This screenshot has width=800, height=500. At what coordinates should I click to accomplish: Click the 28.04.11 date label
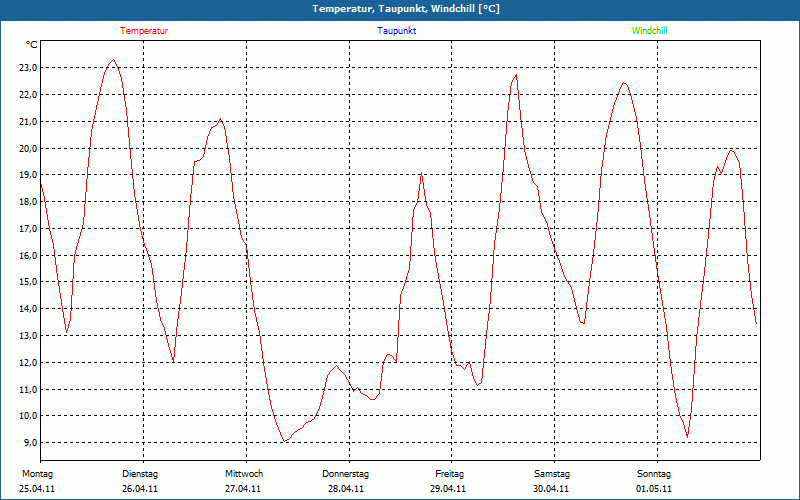pos(346,489)
